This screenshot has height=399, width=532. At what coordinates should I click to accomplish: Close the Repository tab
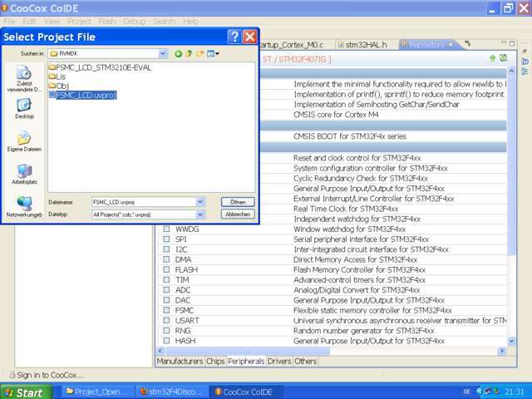click(x=451, y=44)
